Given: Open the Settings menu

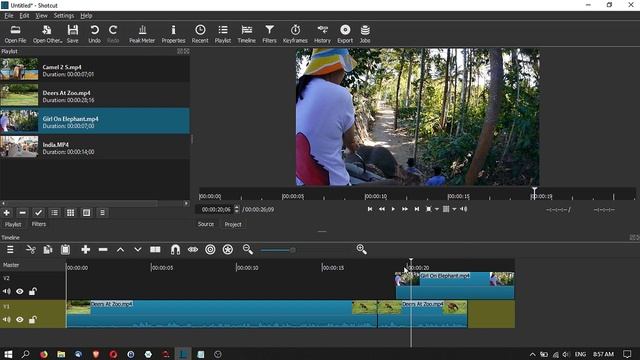Looking at the screenshot, I should pos(64,16).
